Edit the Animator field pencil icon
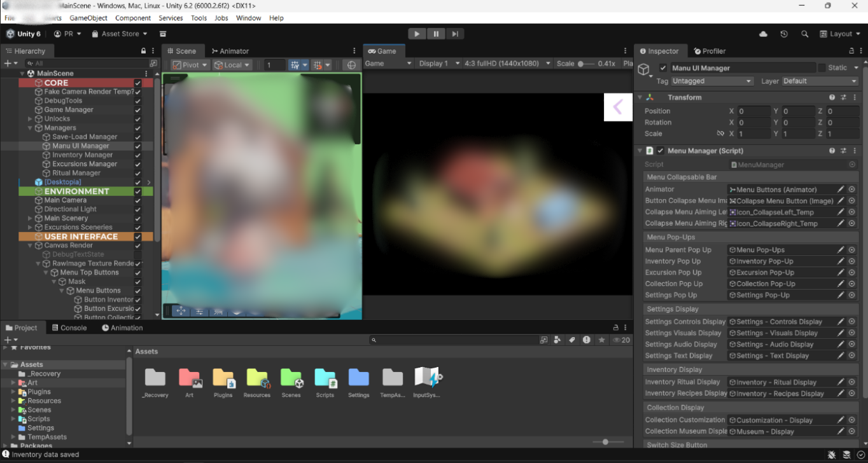This screenshot has width=868, height=463. [841, 190]
